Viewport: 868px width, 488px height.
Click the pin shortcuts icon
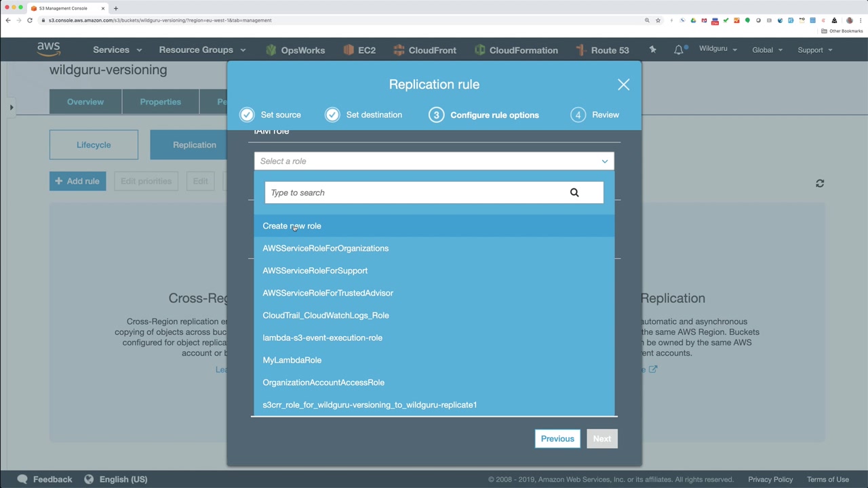pyautogui.click(x=652, y=49)
